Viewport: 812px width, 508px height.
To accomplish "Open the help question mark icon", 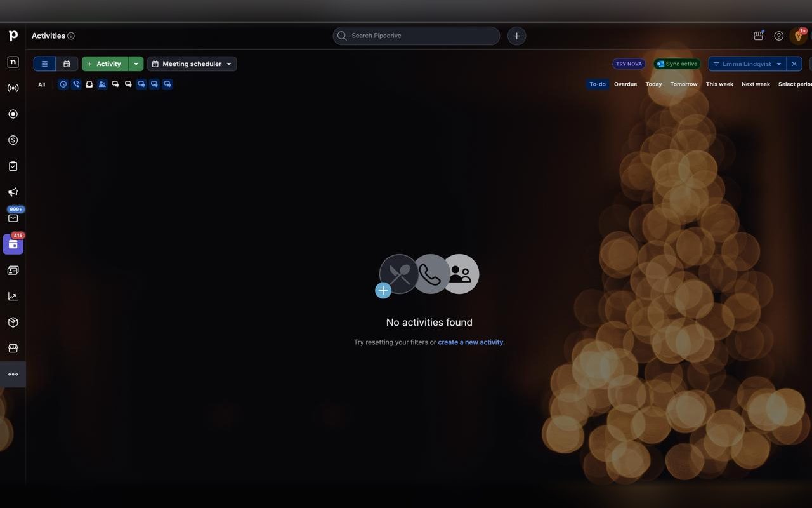I will [779, 36].
